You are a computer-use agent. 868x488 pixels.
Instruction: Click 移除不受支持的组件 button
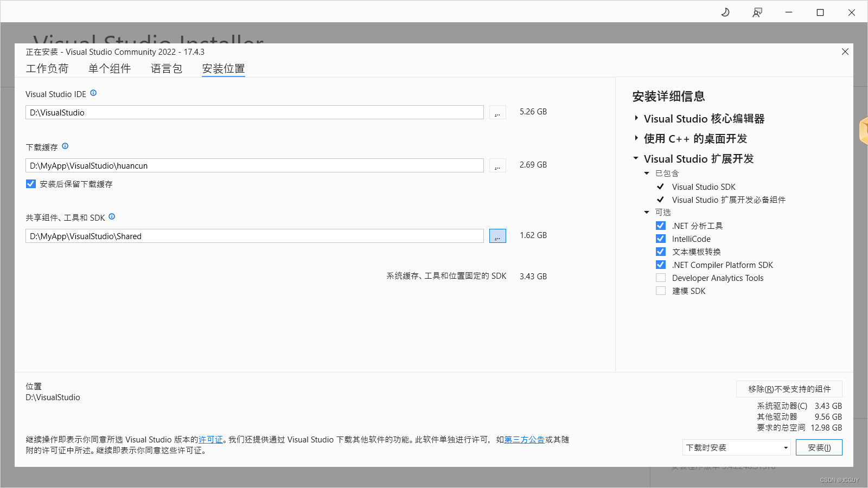[789, 389]
